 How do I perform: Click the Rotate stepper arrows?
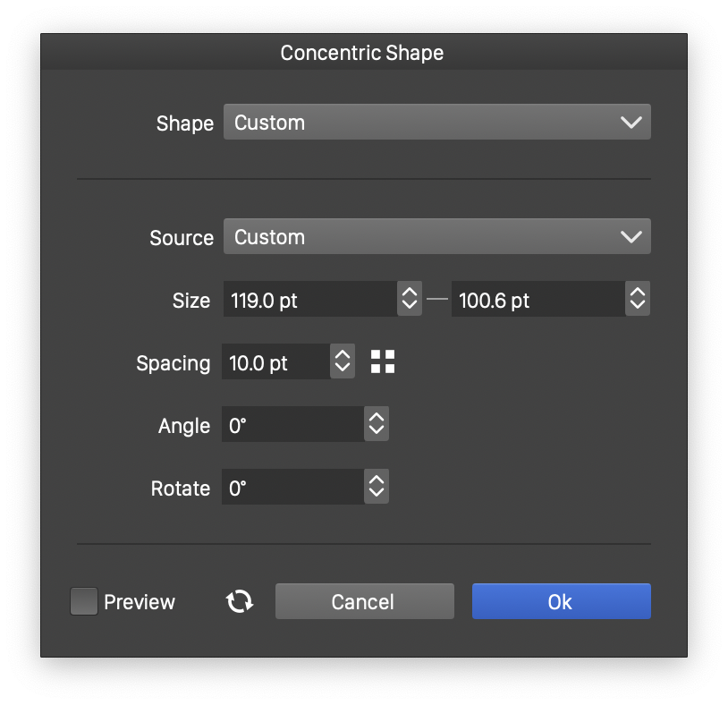[x=377, y=488]
